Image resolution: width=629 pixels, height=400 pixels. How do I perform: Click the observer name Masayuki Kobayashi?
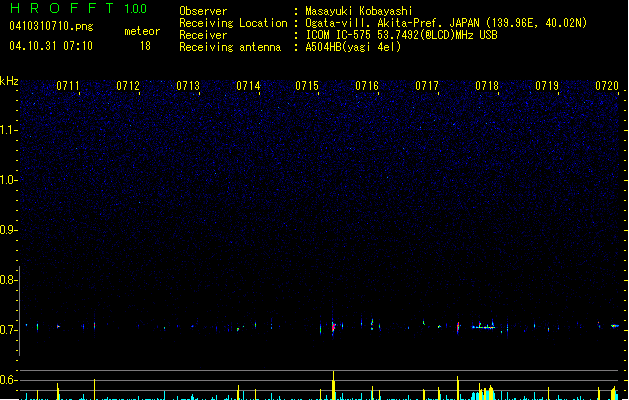pyautogui.click(x=359, y=11)
